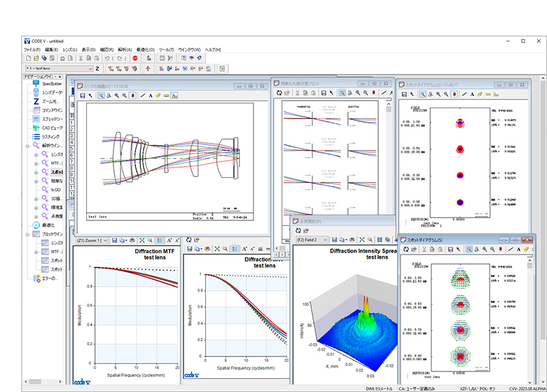The width and height of the screenshot is (547, 392).
Task: Open the (Z1) Zoom 1 dropdown in MTF window
Action: (x=92, y=241)
